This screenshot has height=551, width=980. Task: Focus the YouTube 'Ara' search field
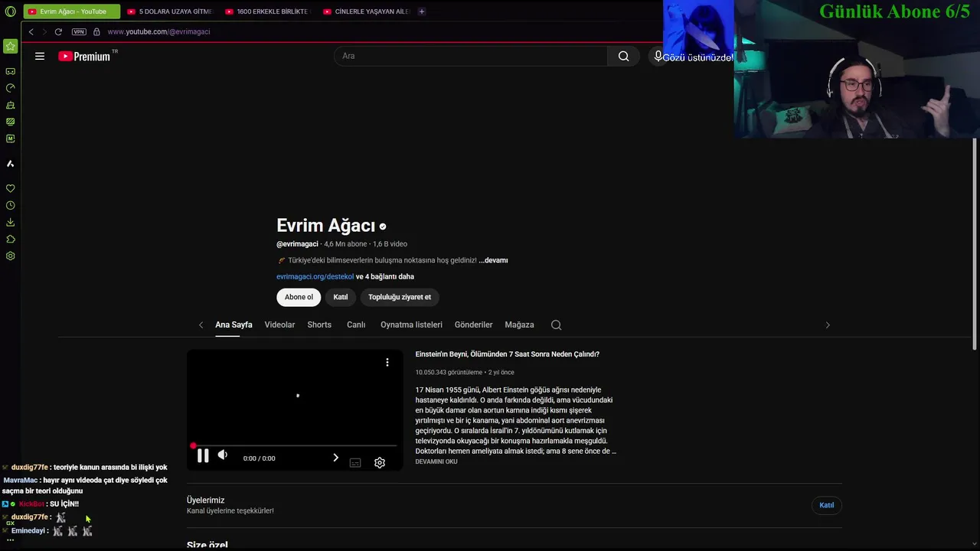coord(471,56)
